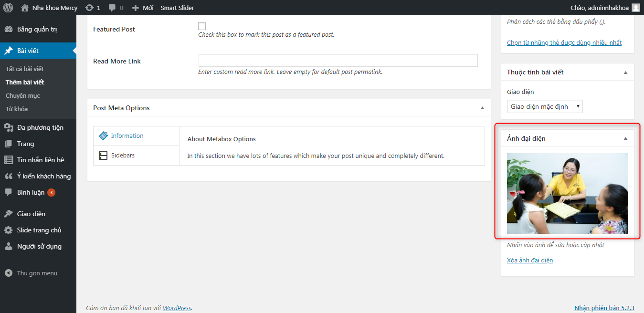The width and height of the screenshot is (644, 313).
Task: Open the Trang menu item
Action: click(26, 144)
